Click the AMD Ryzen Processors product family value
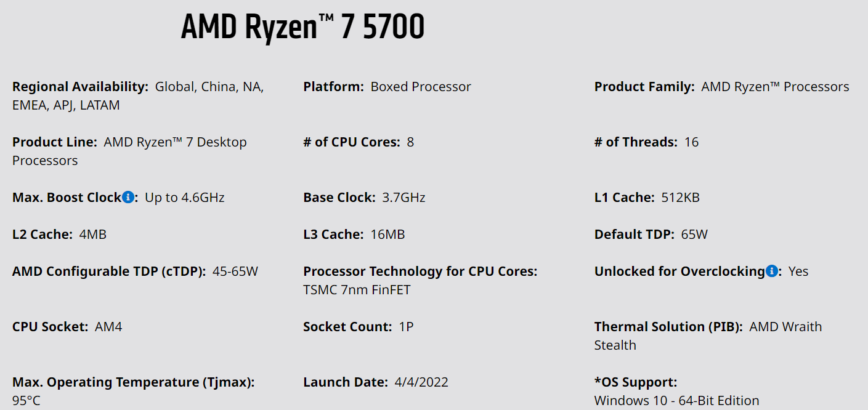 coord(775,87)
